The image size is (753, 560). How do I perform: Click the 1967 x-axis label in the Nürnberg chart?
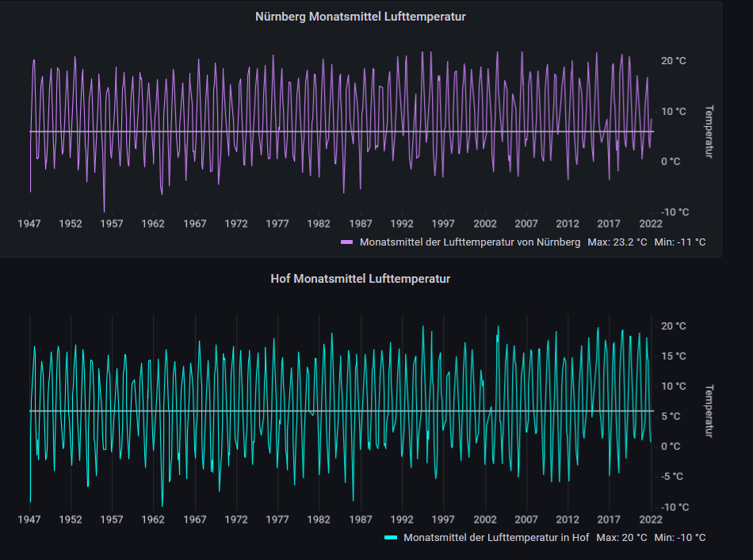pos(195,224)
